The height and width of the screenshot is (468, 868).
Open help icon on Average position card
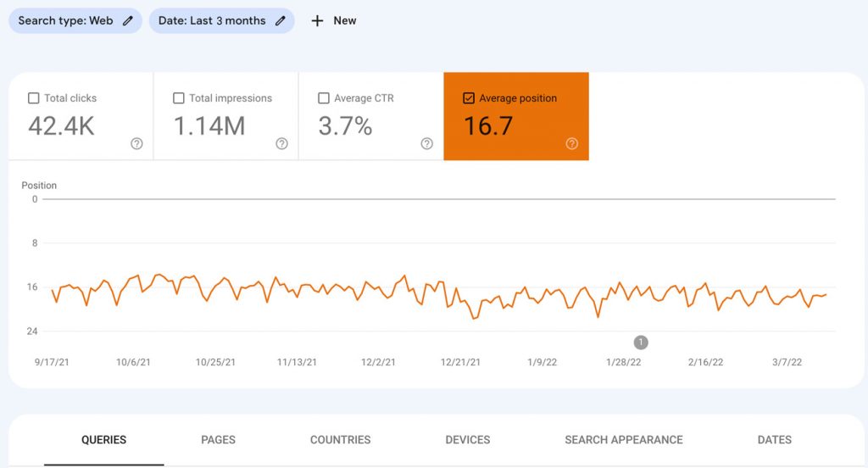tap(571, 144)
